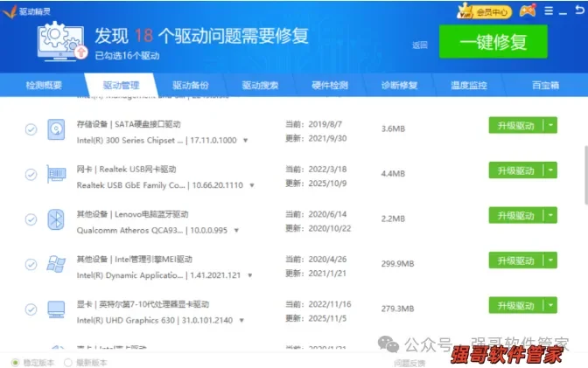
Task: Click 升级驱动 for Lenovo电脑蓝牙驱动
Action: click(x=516, y=215)
